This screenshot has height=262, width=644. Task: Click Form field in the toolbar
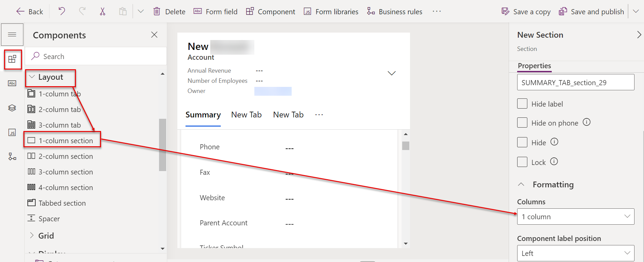[x=215, y=12]
